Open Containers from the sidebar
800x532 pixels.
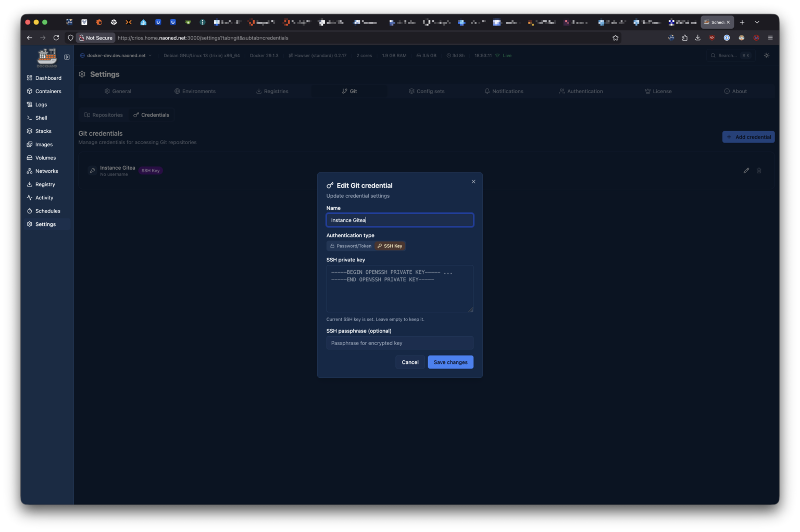pos(48,92)
